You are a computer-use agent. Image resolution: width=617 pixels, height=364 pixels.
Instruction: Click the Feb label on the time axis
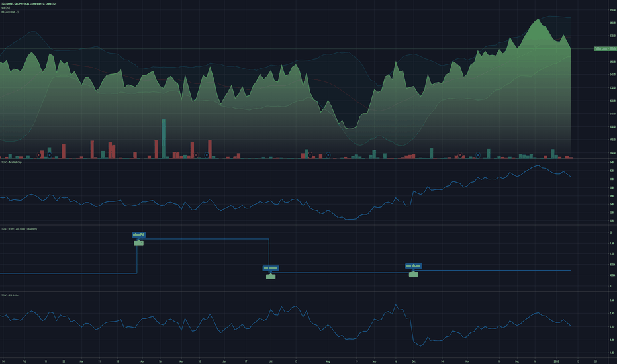24,361
